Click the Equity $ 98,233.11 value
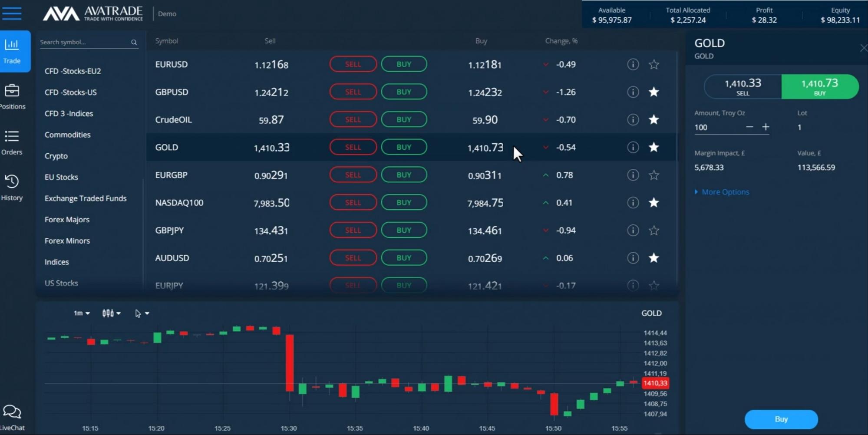868x435 pixels. pyautogui.click(x=840, y=20)
